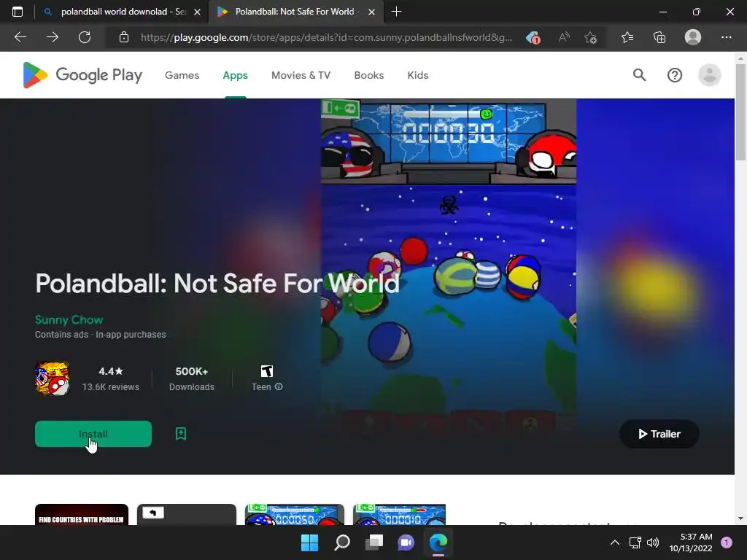Switch to the polandball world download tab
Viewport: 747px width, 560px height.
point(122,12)
